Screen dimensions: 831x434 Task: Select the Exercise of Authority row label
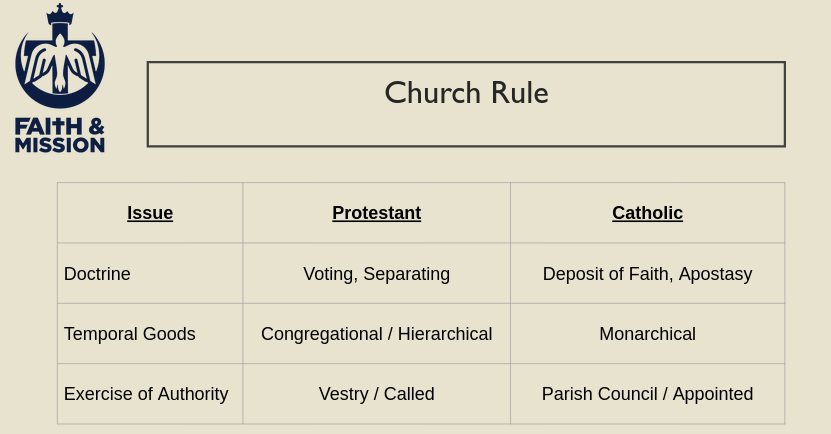(x=146, y=394)
